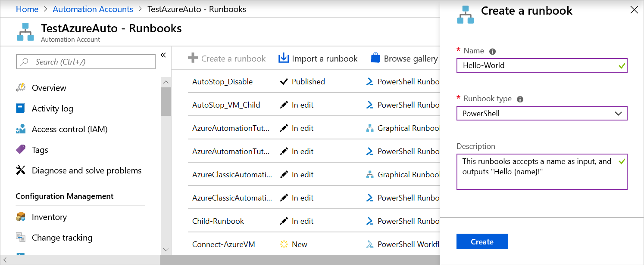Click the New status text
Screen dimensions: 644x275
[300, 244]
